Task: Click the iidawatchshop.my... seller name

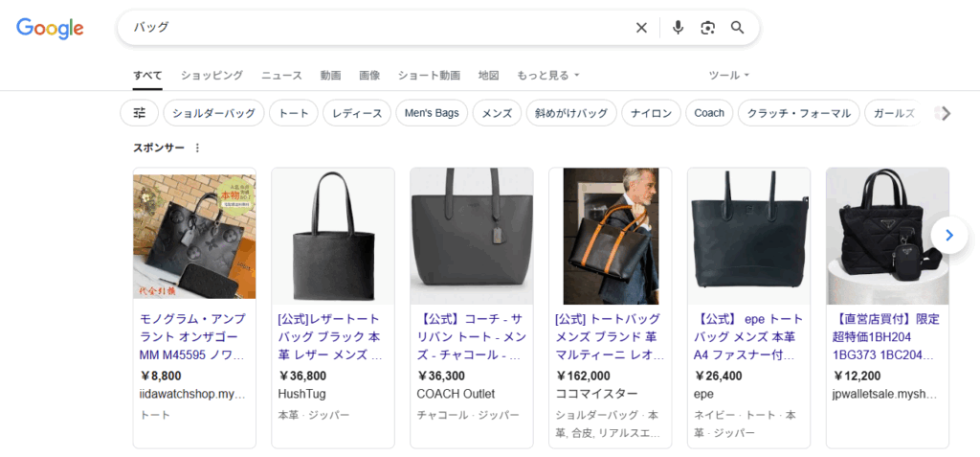Action: [192, 394]
